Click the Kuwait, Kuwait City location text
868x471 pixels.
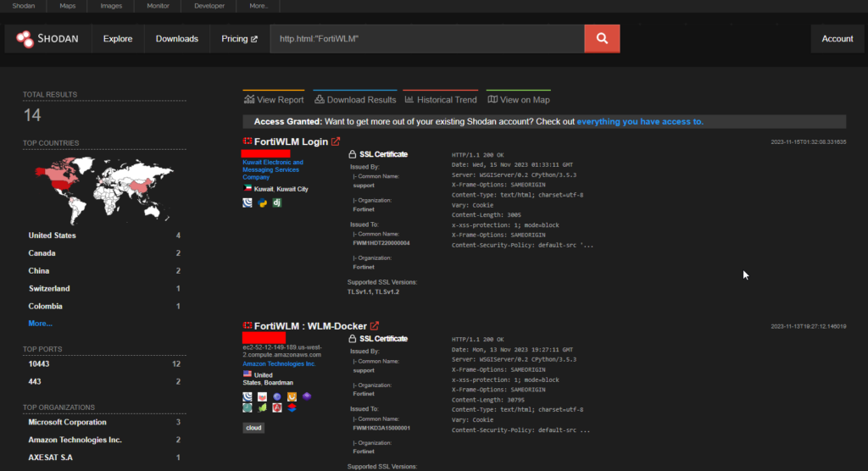click(281, 189)
